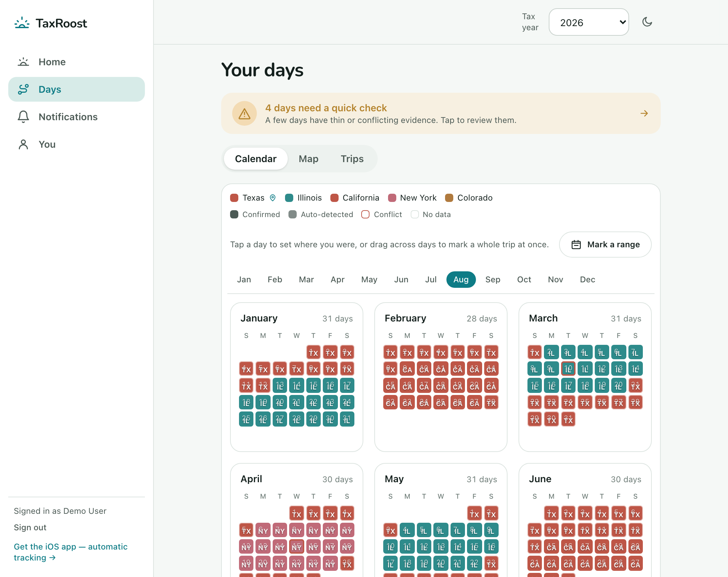Viewport: 728px width, 577px height.
Task: Jump to Apr in month selector
Action: [338, 280]
